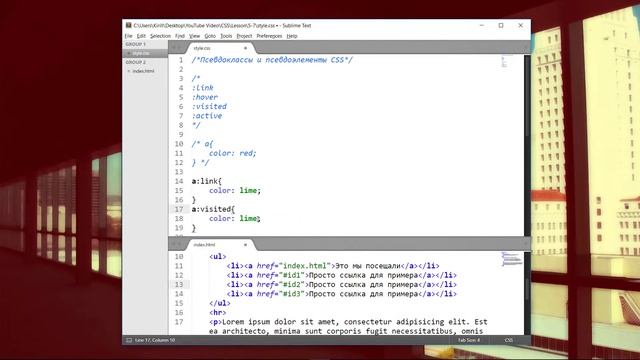Click 'color: lime;' under a:link
This screenshot has width=640, height=360.
click(235, 191)
